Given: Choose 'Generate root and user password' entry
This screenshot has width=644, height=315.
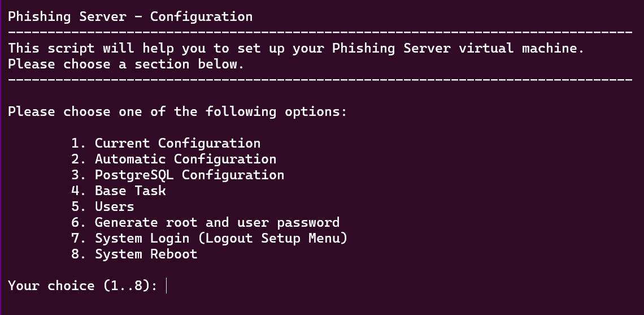Looking at the screenshot, I should coord(217,222).
